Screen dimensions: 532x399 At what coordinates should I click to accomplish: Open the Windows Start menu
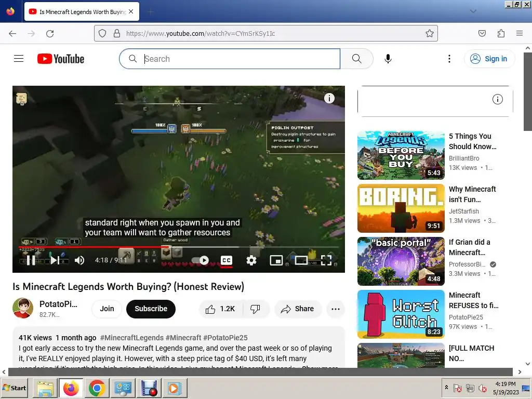pos(15,388)
